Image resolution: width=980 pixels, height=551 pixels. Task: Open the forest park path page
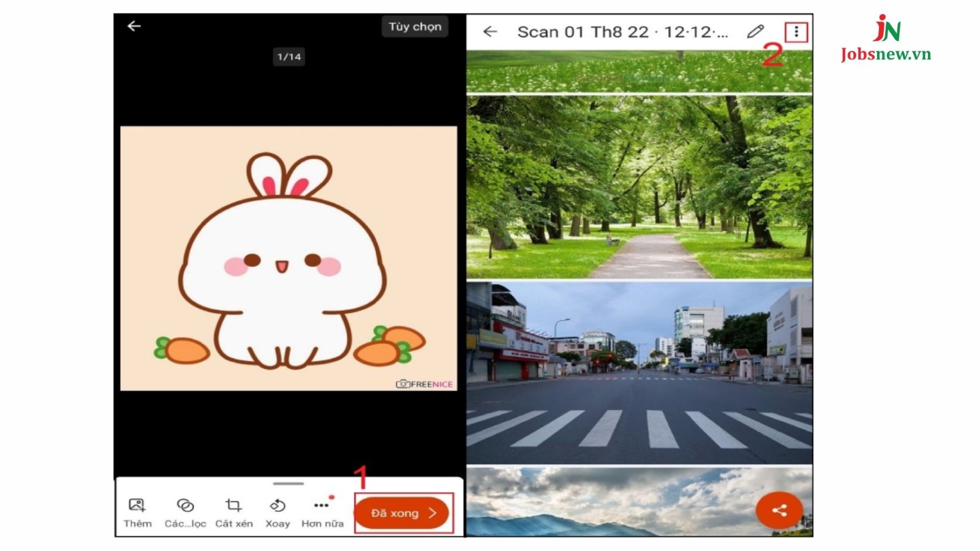[x=639, y=187]
